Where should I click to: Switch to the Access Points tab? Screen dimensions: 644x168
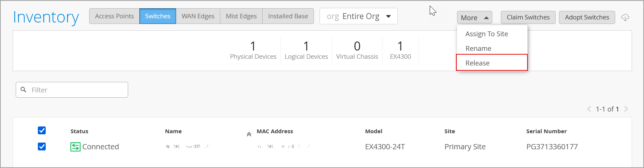click(114, 16)
